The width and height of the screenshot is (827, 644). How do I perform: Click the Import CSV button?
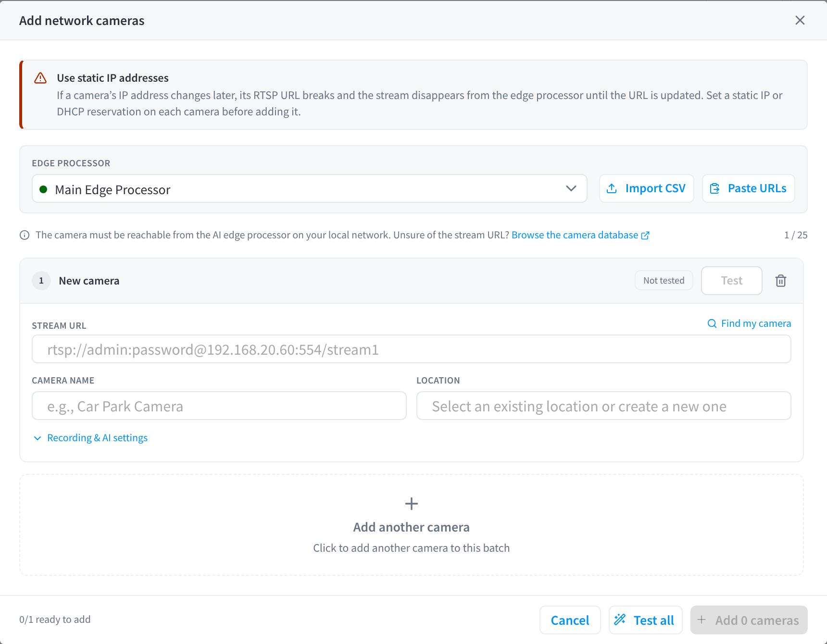(646, 188)
